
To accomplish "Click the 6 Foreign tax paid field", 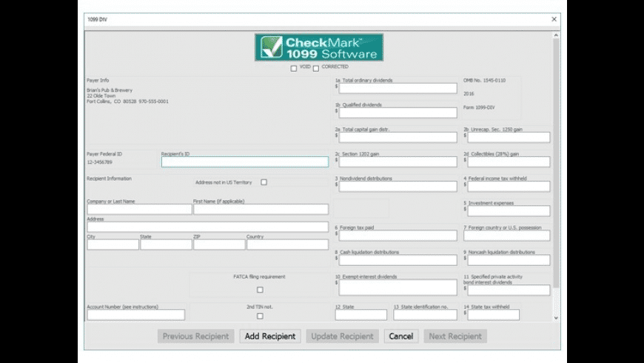I will (398, 236).
